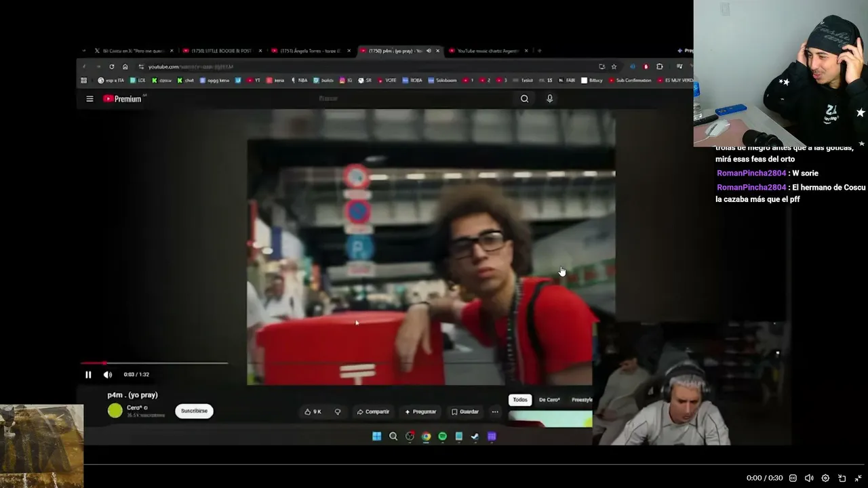The width and height of the screenshot is (868, 488).
Task: Subscribe to the channel with Suscribirse
Action: [194, 411]
